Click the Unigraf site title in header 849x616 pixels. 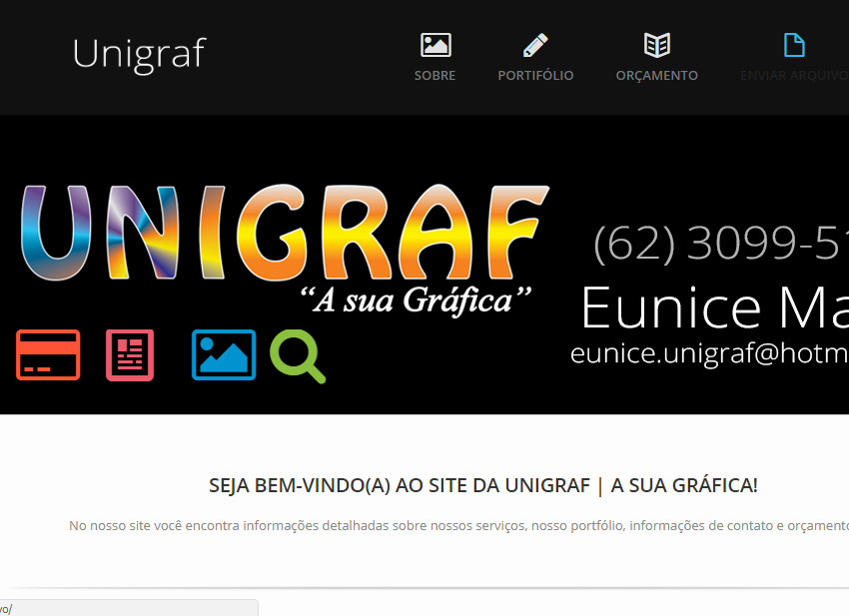coord(139,54)
